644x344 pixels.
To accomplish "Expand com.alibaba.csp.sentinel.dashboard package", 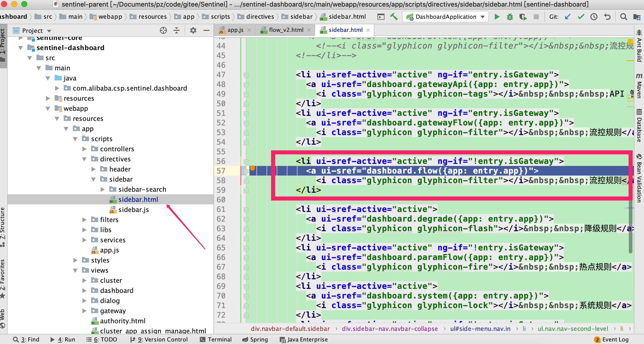I will [57, 88].
